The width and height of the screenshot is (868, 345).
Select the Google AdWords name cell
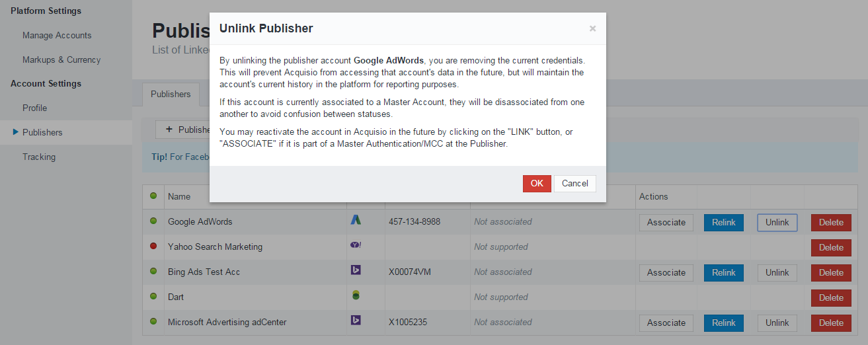200,221
